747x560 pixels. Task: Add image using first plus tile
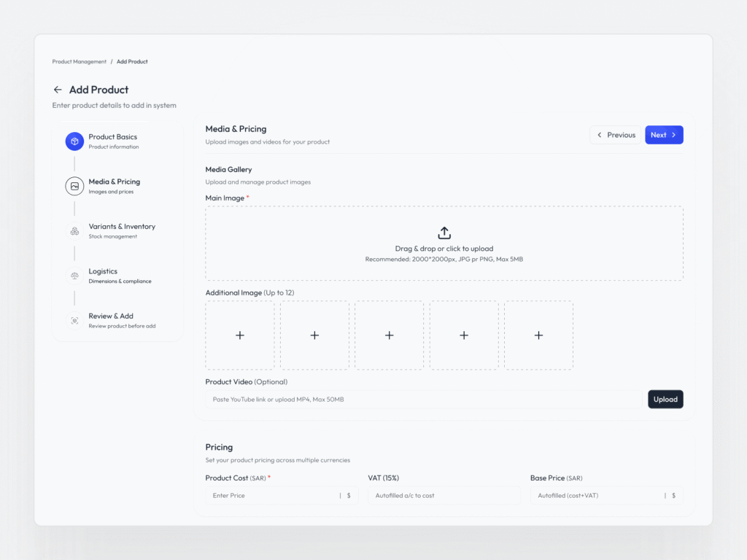tap(240, 335)
